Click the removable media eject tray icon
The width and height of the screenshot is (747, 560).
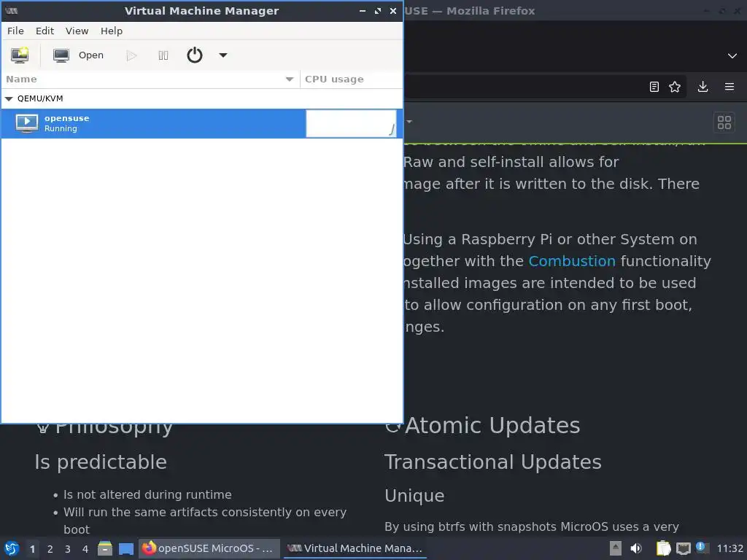[616, 548]
